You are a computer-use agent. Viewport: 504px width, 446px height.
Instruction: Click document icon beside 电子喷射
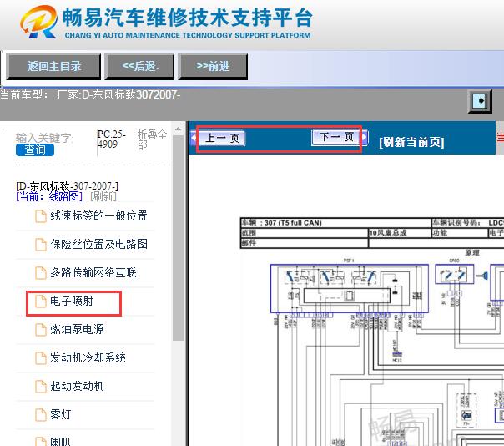tap(41, 302)
